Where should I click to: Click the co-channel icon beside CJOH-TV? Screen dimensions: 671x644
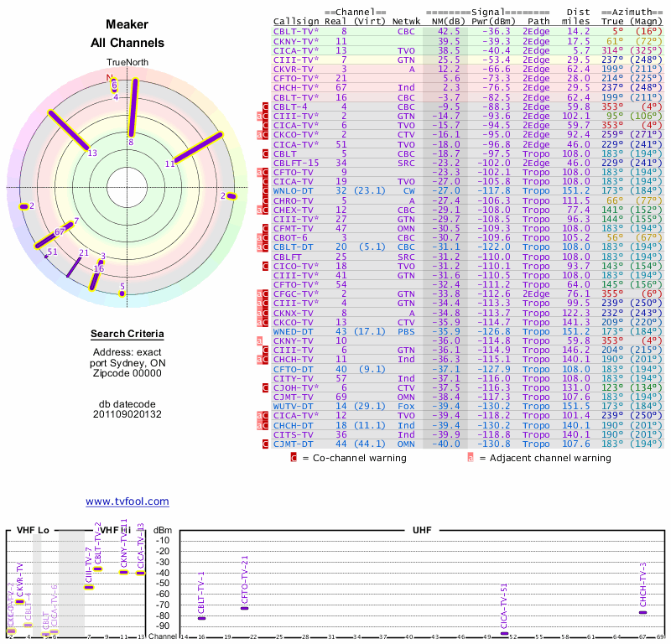pyautogui.click(x=266, y=388)
